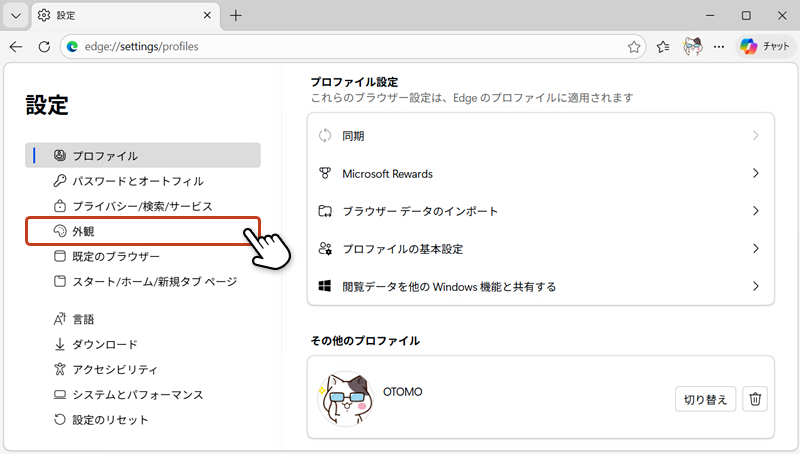Open a new tab with plus button

(236, 16)
